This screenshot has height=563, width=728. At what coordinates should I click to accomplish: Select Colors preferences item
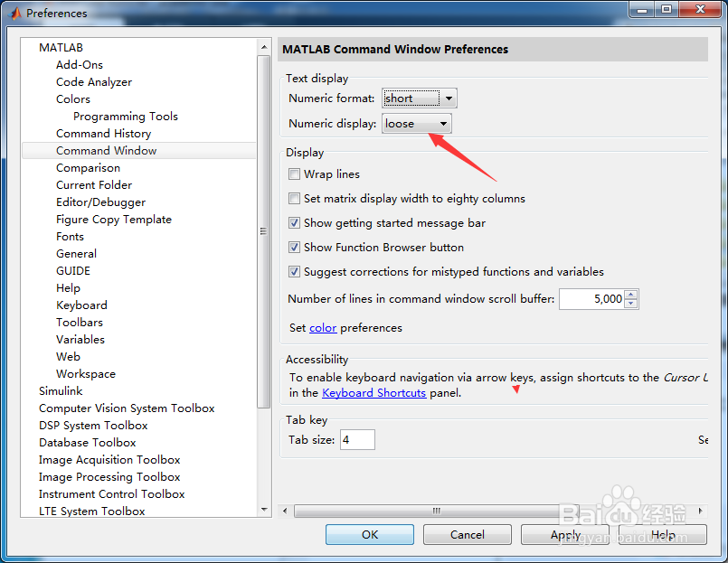[73, 99]
